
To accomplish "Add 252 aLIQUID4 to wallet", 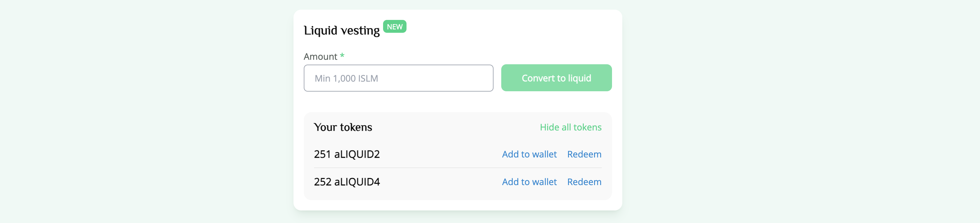I will coord(529,182).
